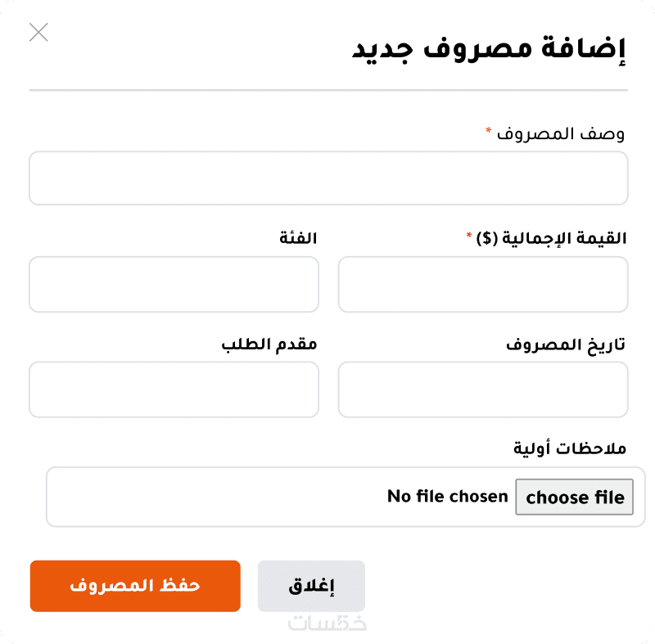Open the تاريخ المصروف date field
This screenshot has width=655, height=644.
[x=482, y=390]
